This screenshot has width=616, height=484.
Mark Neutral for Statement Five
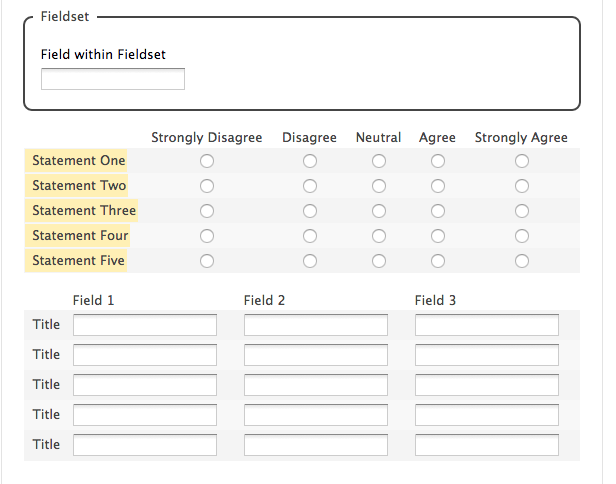[x=379, y=261]
